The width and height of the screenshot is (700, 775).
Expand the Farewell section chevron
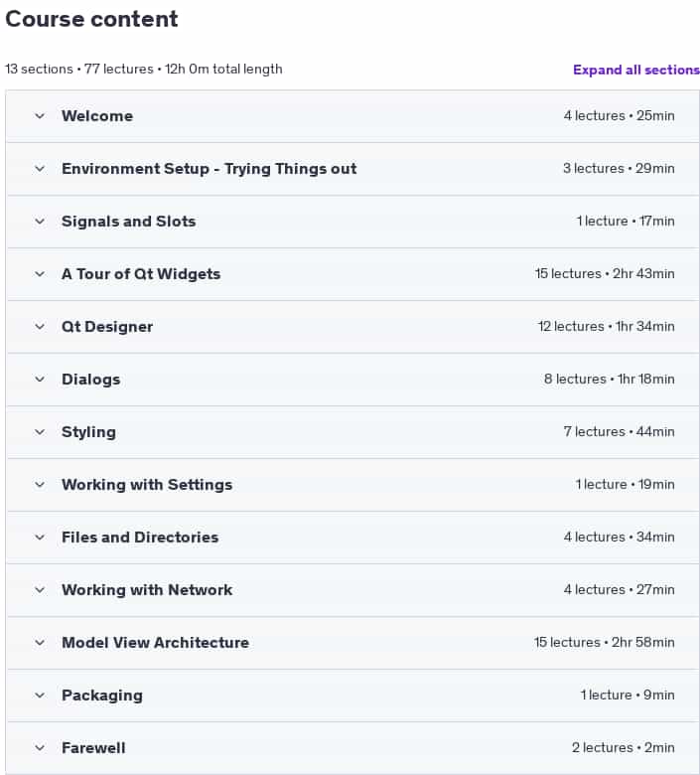click(40, 748)
